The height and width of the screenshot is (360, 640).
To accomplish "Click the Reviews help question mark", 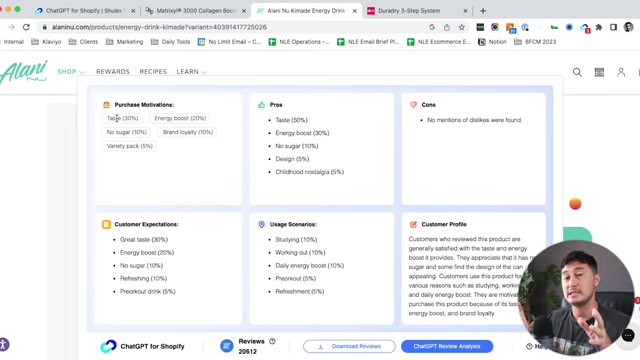I will pyautogui.click(x=272, y=341).
